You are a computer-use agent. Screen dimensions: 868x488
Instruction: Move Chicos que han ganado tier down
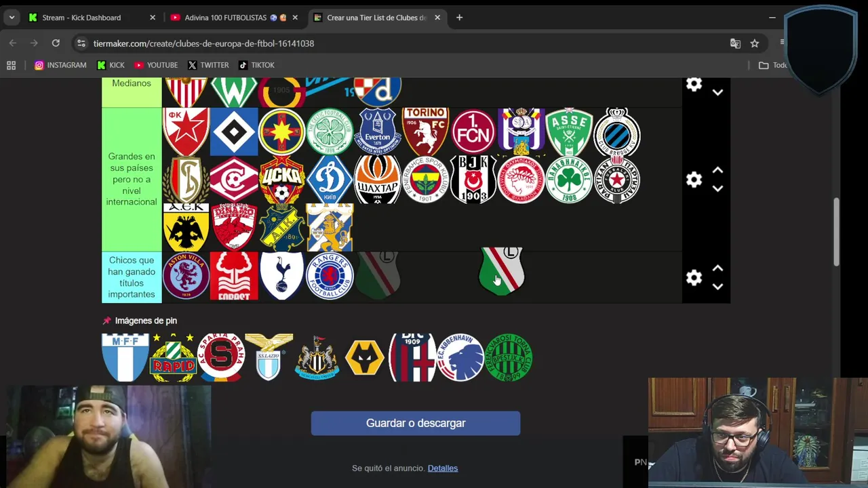717,286
